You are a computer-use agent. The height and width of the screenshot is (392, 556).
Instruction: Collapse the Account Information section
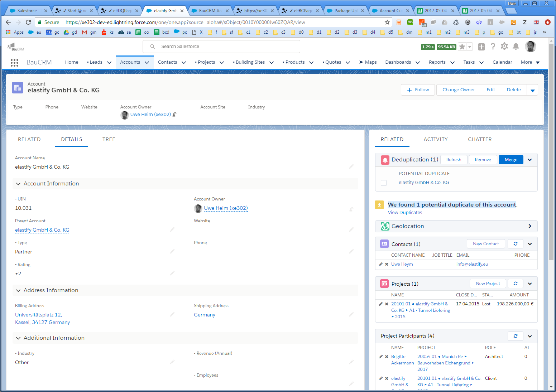point(18,184)
